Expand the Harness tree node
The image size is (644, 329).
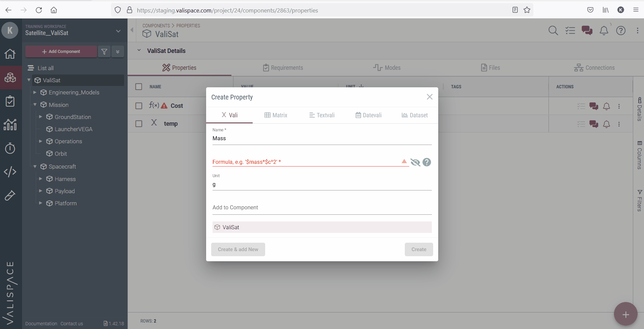coord(40,179)
